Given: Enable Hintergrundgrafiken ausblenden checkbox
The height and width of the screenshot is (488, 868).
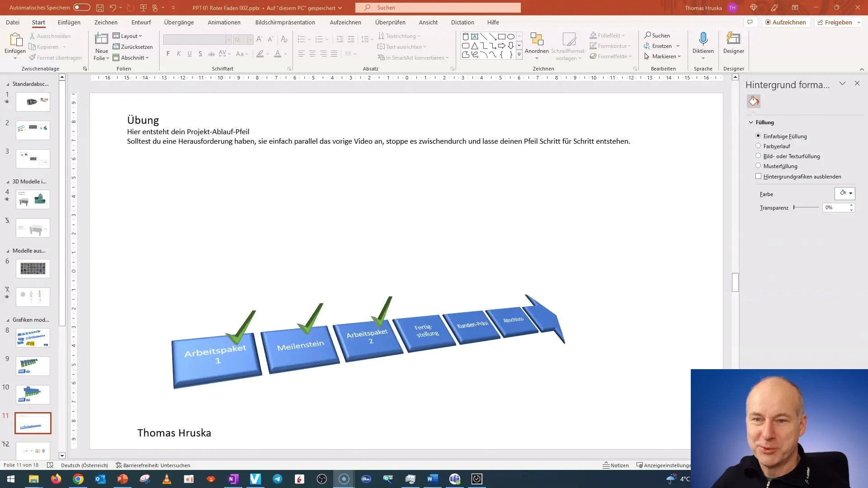Looking at the screenshot, I should tap(758, 176).
